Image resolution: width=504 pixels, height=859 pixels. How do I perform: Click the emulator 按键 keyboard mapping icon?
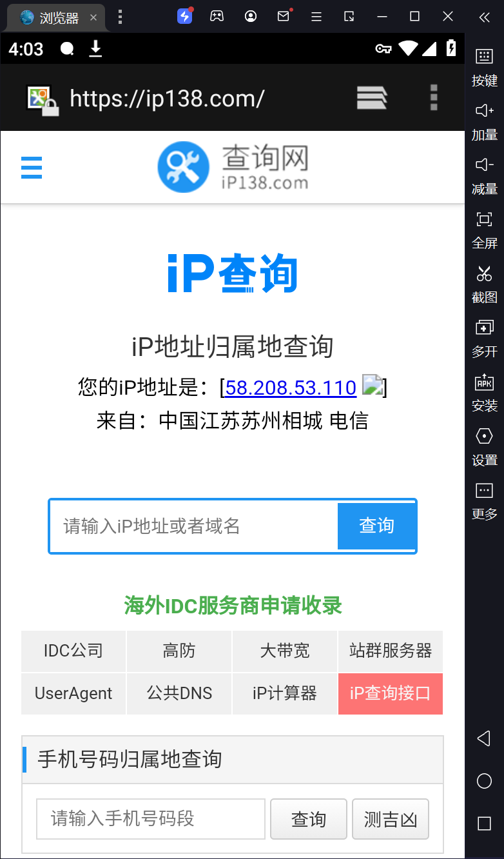[x=484, y=66]
